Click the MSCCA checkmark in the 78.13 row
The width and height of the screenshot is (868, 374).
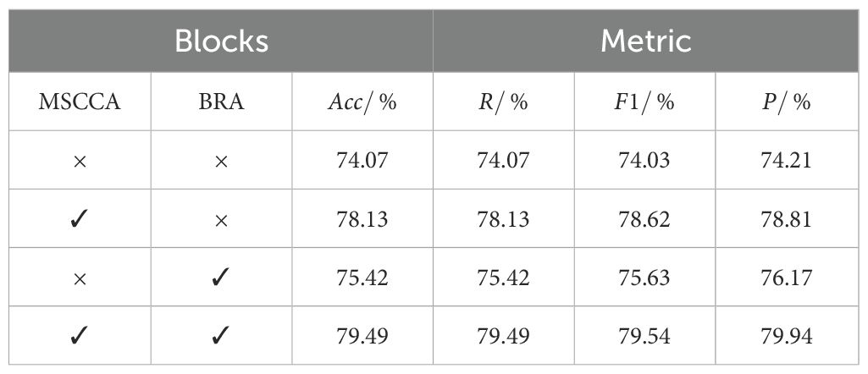point(80,220)
